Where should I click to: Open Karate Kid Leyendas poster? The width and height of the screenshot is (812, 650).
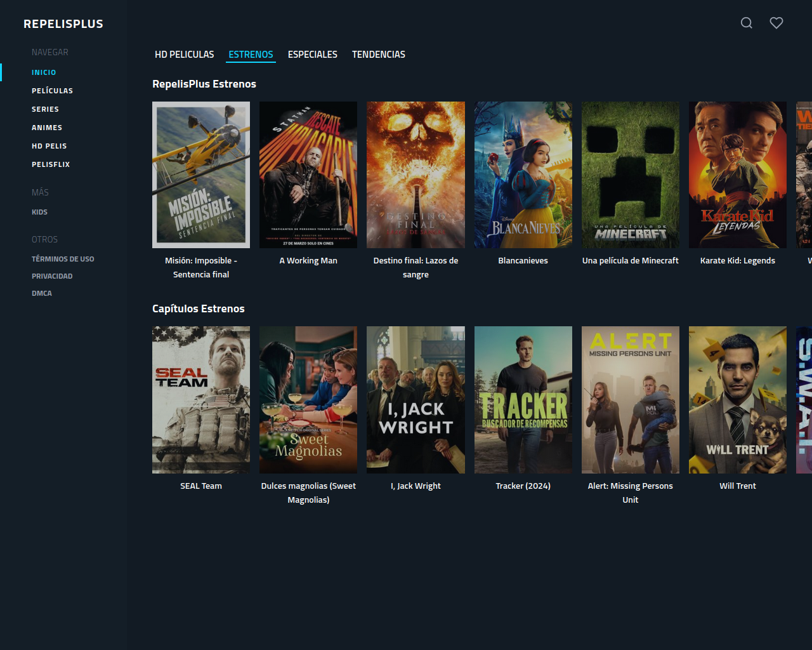point(738,175)
